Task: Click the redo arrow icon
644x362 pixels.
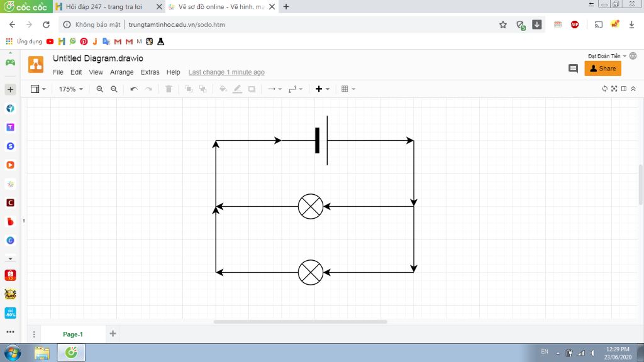Action: coord(148,89)
